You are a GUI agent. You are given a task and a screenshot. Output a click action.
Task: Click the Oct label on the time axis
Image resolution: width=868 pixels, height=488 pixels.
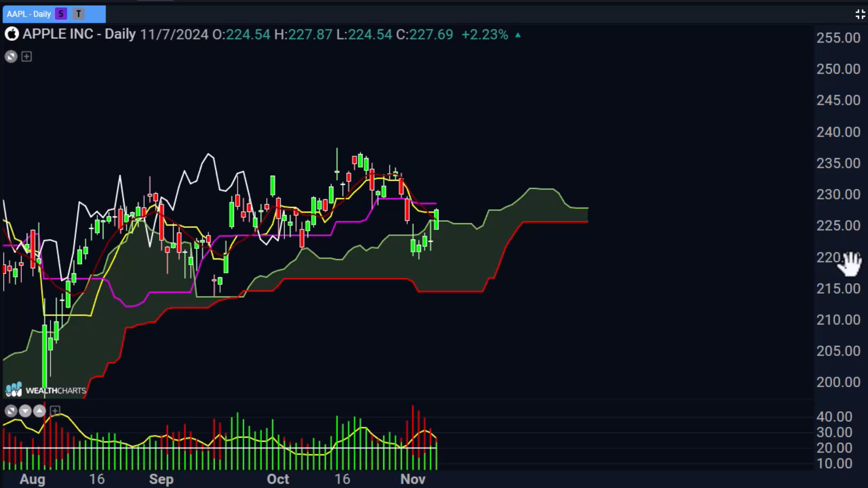[x=278, y=479]
